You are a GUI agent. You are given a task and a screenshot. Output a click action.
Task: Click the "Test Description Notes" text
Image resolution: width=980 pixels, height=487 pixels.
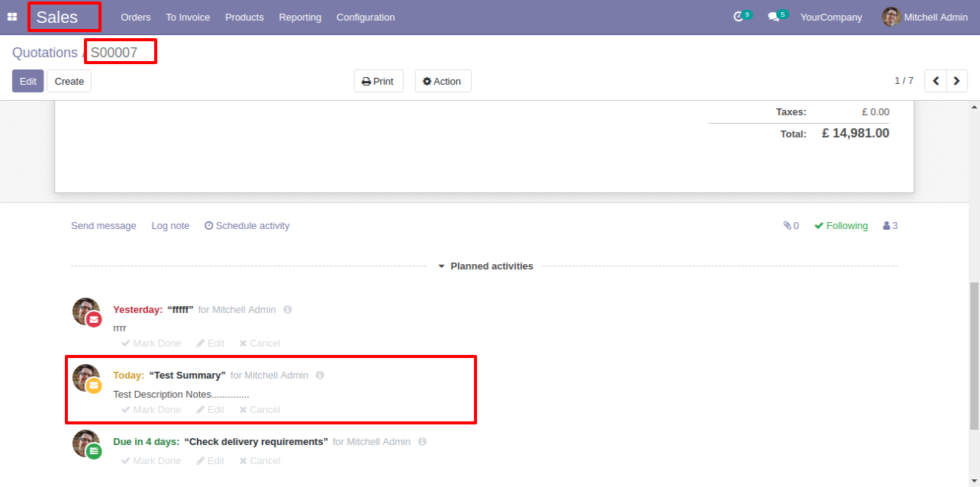point(181,395)
